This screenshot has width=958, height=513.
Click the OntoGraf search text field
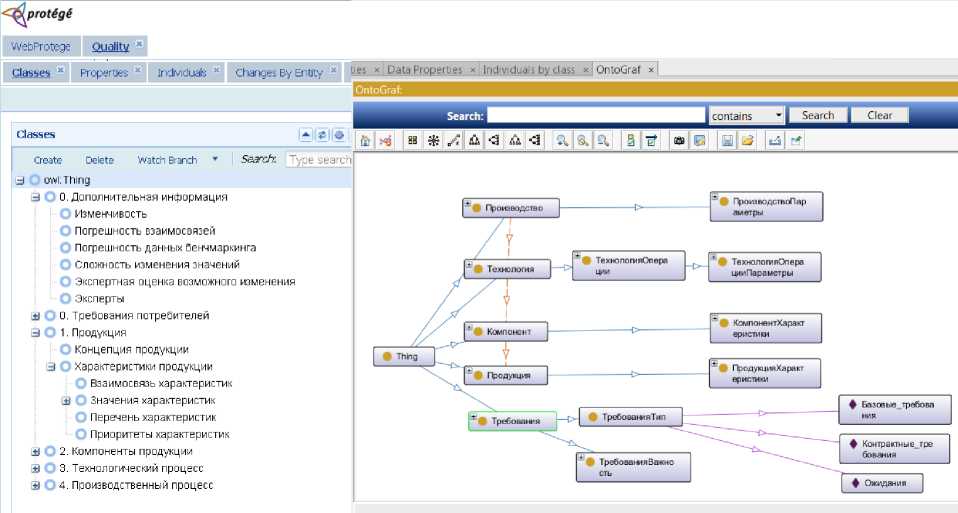click(597, 115)
